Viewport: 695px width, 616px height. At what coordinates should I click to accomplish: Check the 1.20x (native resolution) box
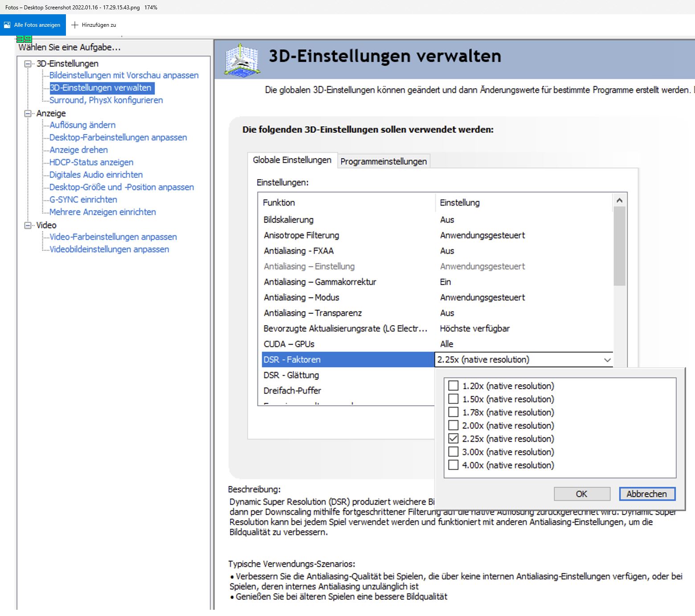tap(453, 386)
